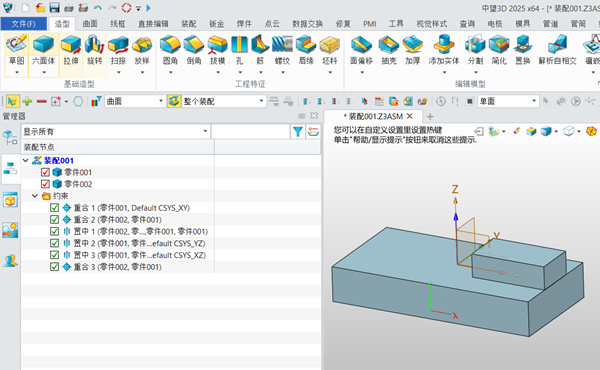Select the 孔 hole feature
600x370 pixels.
point(240,50)
